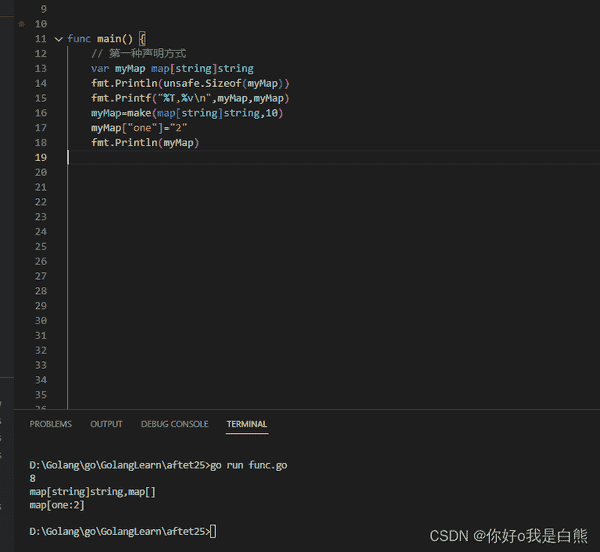Switch to the OUTPUT tab
The height and width of the screenshot is (552, 600).
click(x=106, y=424)
